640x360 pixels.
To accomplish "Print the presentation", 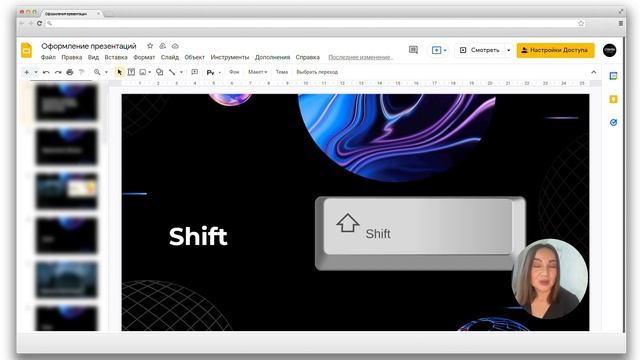I will click(x=70, y=72).
